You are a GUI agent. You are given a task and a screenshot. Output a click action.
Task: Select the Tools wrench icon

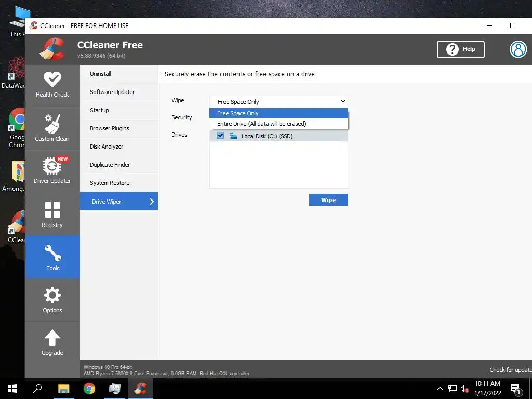click(x=52, y=253)
